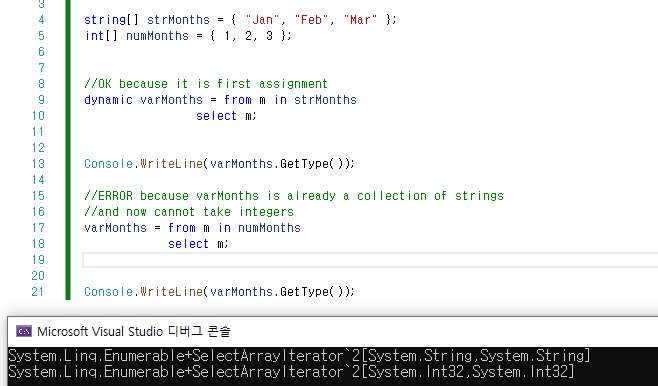Click line number 9 in the gutter
The image size is (658, 386).
41,100
